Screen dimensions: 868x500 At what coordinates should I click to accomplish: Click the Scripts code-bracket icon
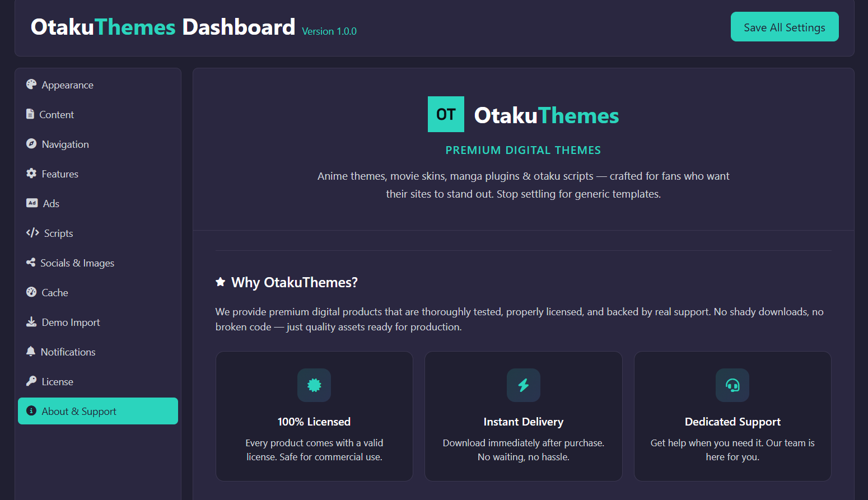pos(32,233)
